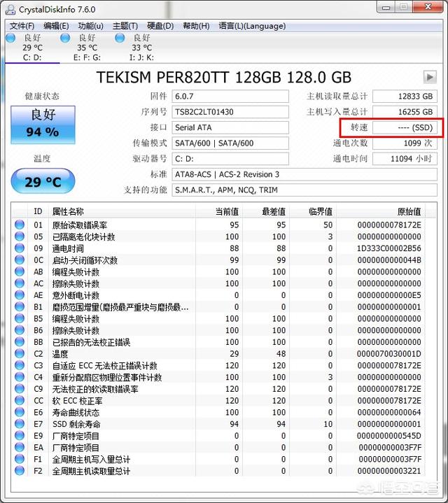This screenshot has height=503, width=448.
Task: Click the status orb for attribute E7
Action: (x=20, y=423)
